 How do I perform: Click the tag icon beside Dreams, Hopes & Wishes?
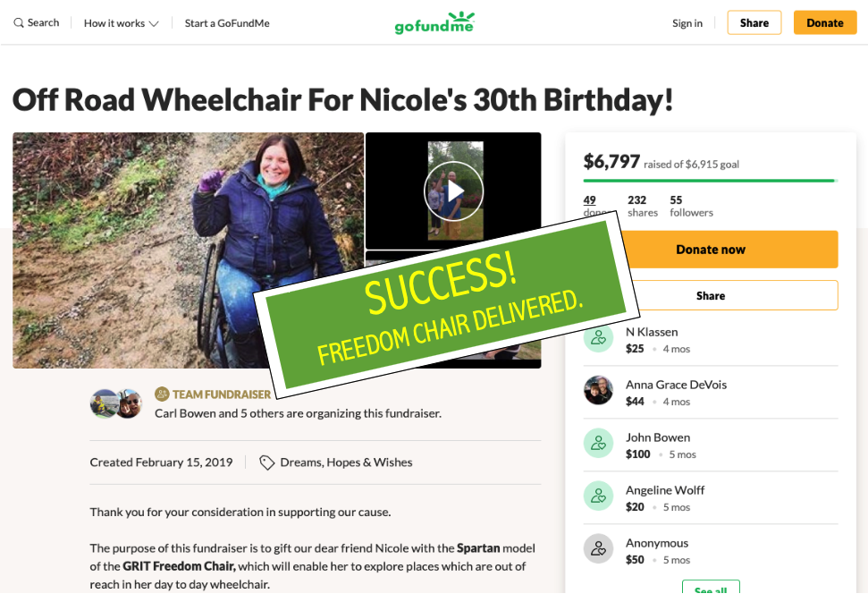point(266,462)
